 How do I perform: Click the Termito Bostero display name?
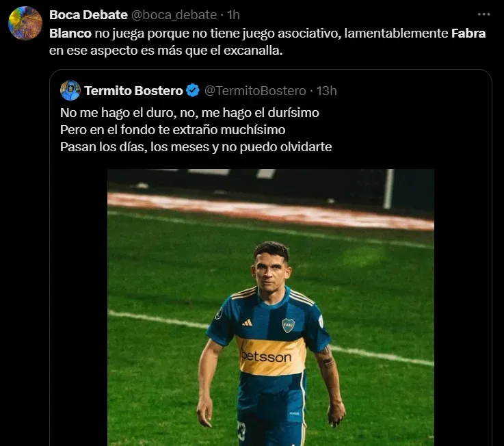(133, 90)
